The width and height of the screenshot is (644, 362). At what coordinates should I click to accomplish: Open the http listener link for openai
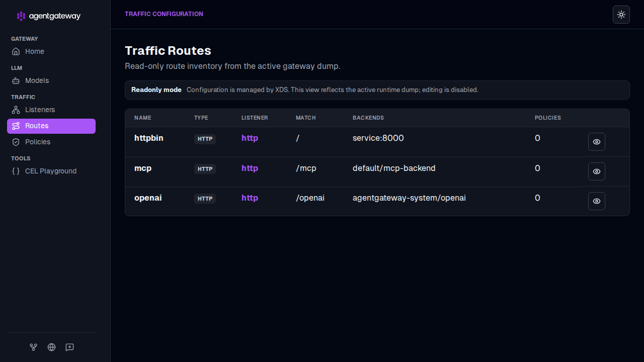(250, 198)
